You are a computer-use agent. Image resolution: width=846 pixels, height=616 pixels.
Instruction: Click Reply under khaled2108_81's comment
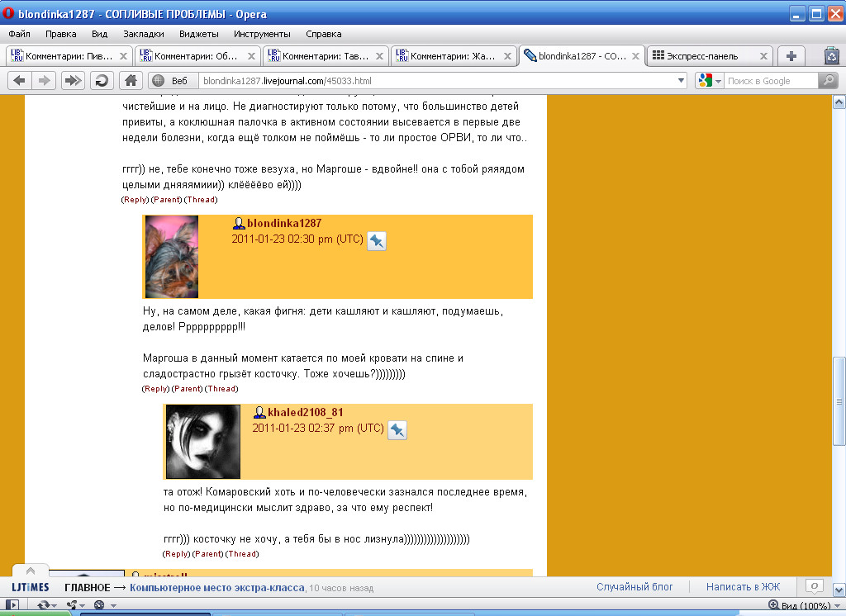click(177, 554)
